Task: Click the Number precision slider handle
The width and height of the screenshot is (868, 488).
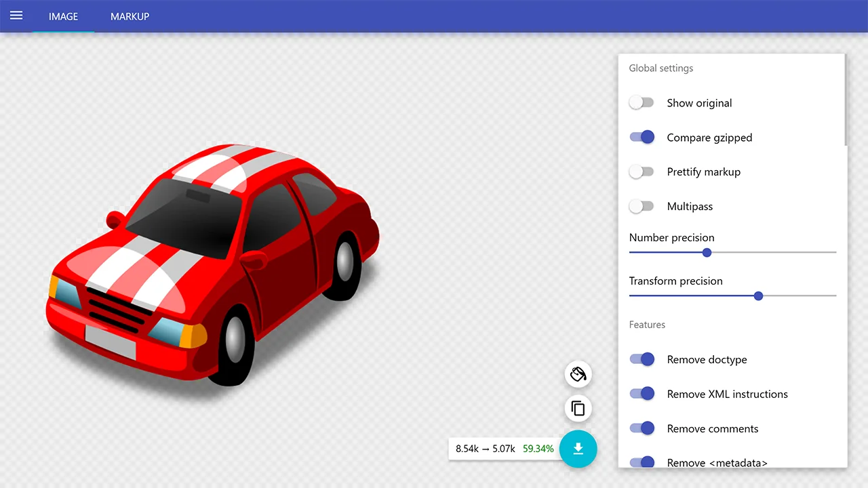Action: tap(707, 252)
